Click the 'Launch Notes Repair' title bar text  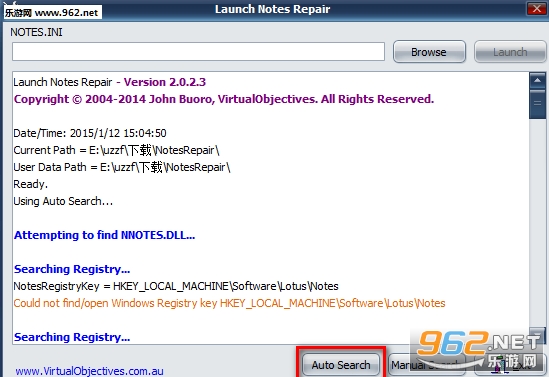[x=272, y=9]
